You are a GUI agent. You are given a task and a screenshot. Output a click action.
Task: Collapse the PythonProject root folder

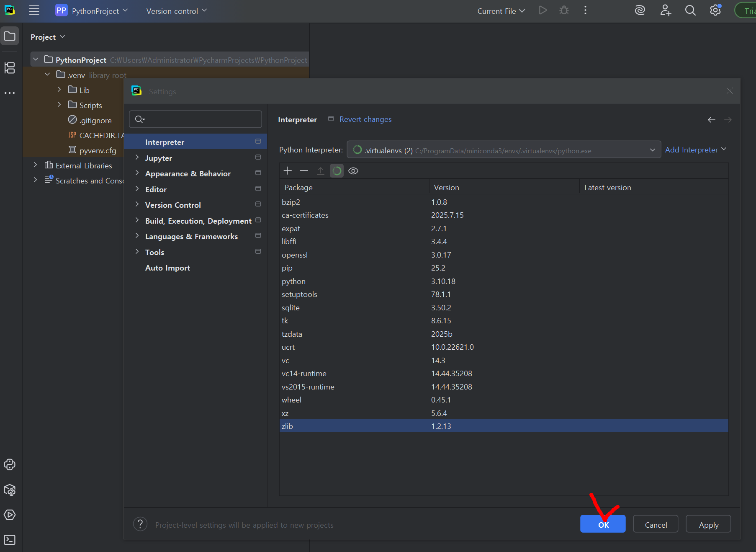coord(36,59)
